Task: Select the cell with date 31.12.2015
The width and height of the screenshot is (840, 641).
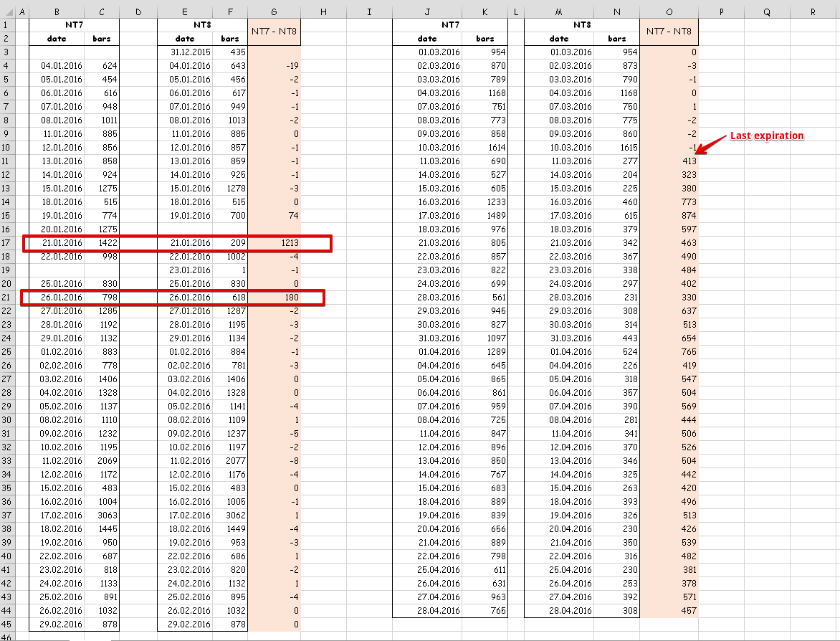Action: (185, 52)
